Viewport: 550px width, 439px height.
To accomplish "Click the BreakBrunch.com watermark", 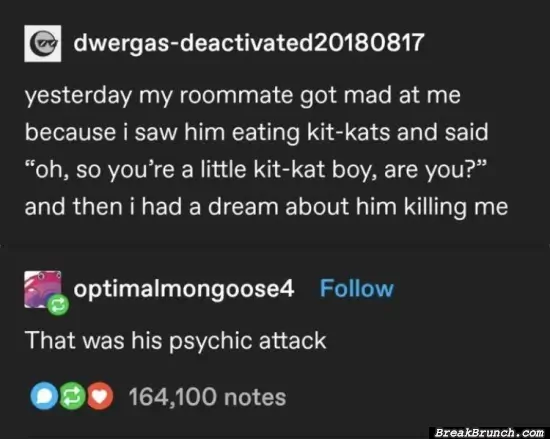I will 489,433.
